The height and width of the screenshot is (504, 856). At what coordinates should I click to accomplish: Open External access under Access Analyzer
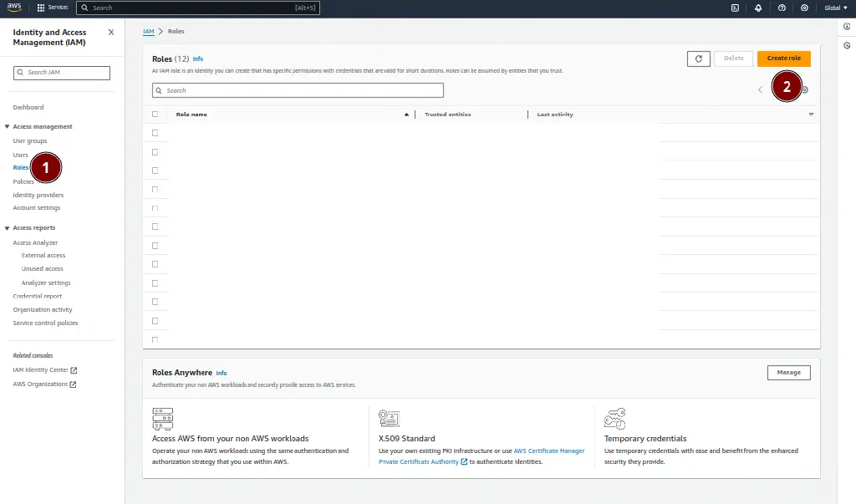(x=43, y=256)
